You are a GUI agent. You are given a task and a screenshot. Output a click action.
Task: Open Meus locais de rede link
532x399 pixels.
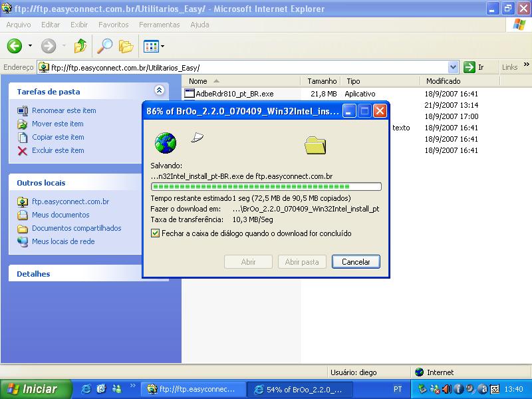point(63,241)
